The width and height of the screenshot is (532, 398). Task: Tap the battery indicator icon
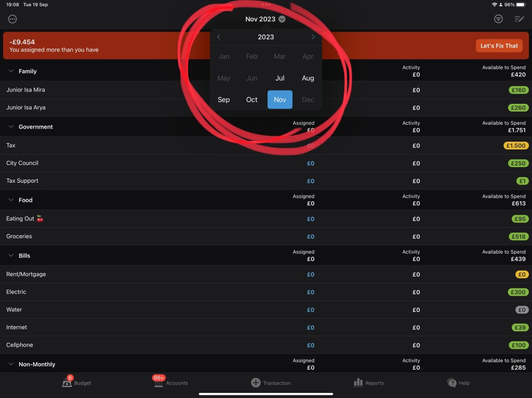point(521,4)
